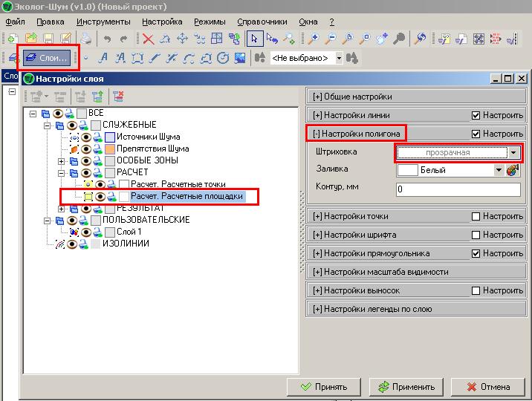
Task: Select the arrow pointer tool in toolbar
Action: (254, 38)
